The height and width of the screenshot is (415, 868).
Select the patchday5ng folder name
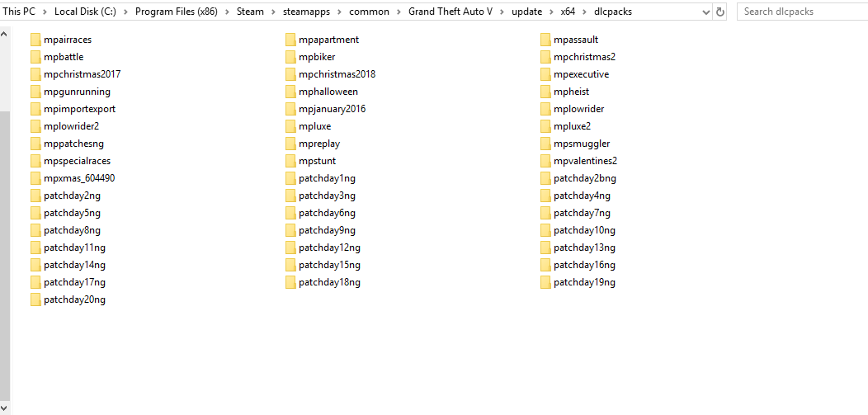72,213
